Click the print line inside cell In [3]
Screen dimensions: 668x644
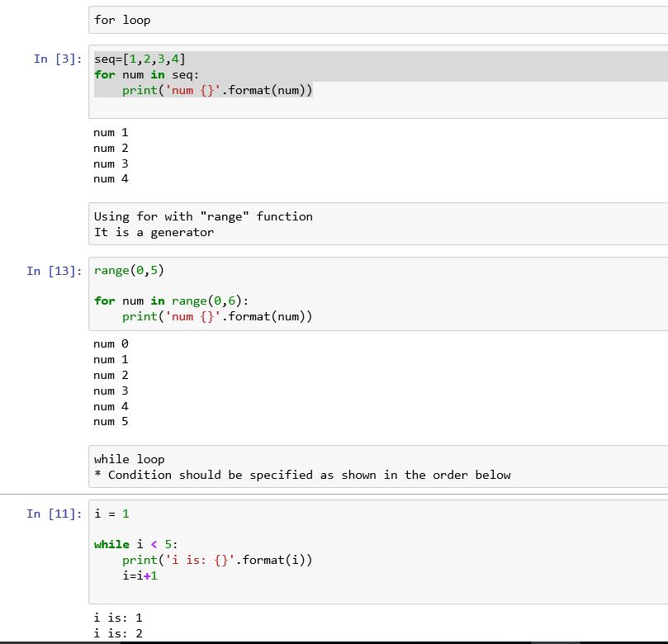click(x=217, y=90)
